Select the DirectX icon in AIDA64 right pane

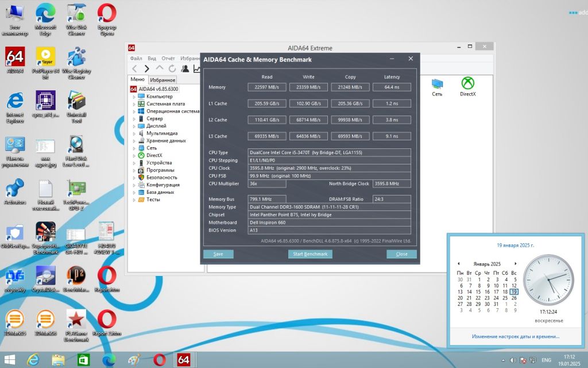[x=467, y=86]
